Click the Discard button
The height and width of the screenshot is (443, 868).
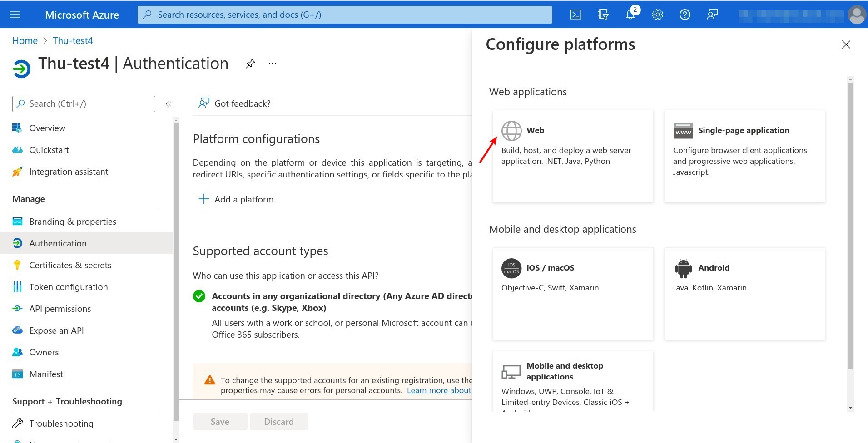[x=279, y=422]
